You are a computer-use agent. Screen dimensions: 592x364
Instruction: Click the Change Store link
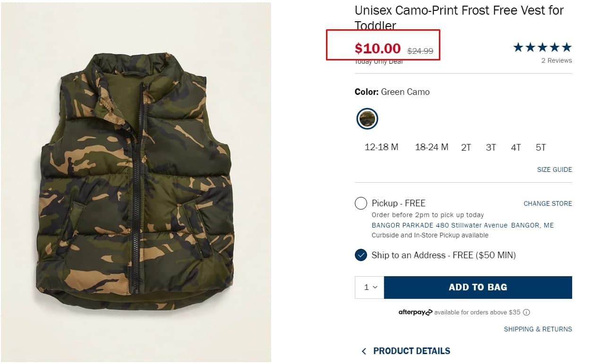click(548, 203)
